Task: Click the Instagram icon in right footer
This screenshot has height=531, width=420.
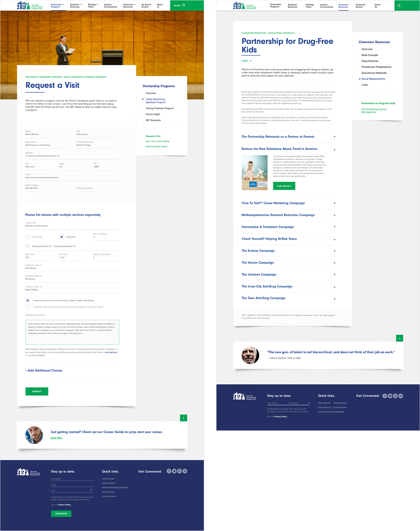Action: coord(395,396)
